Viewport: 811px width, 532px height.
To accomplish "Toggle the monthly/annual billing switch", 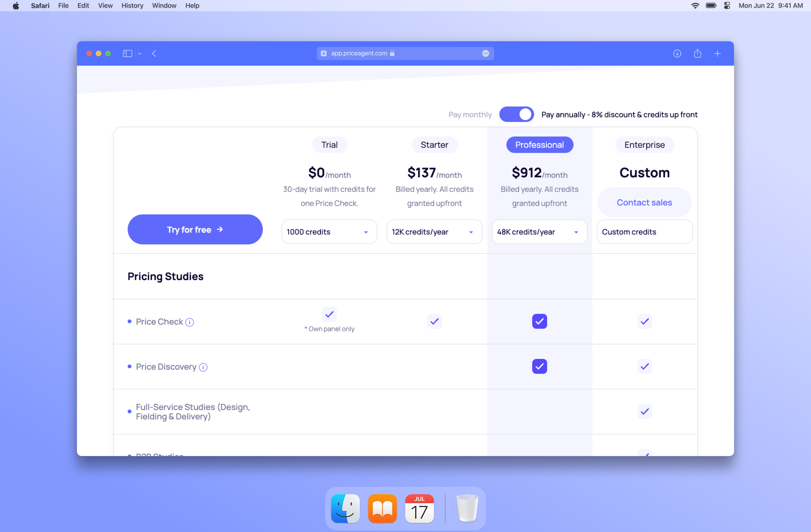I will pos(516,114).
